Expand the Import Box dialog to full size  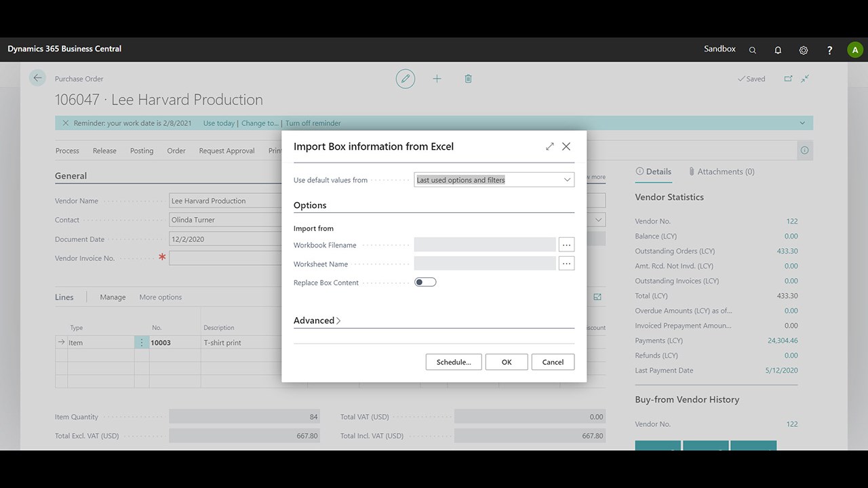[550, 146]
